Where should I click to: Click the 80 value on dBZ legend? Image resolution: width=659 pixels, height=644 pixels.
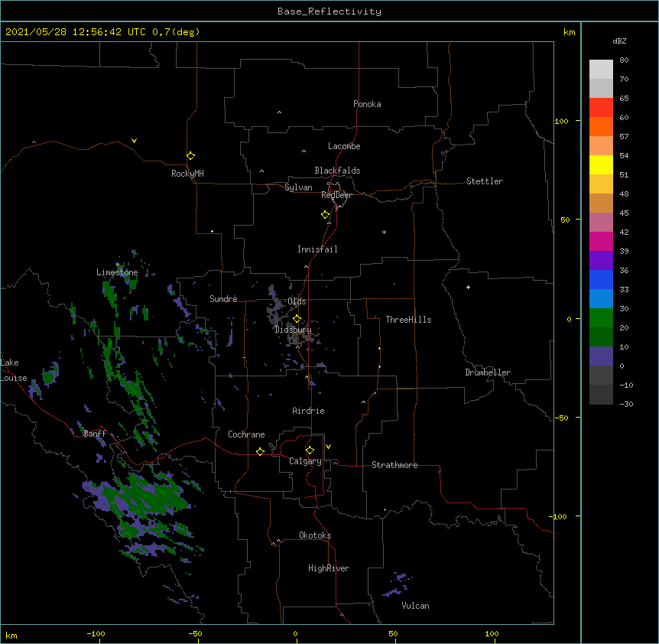tap(624, 60)
